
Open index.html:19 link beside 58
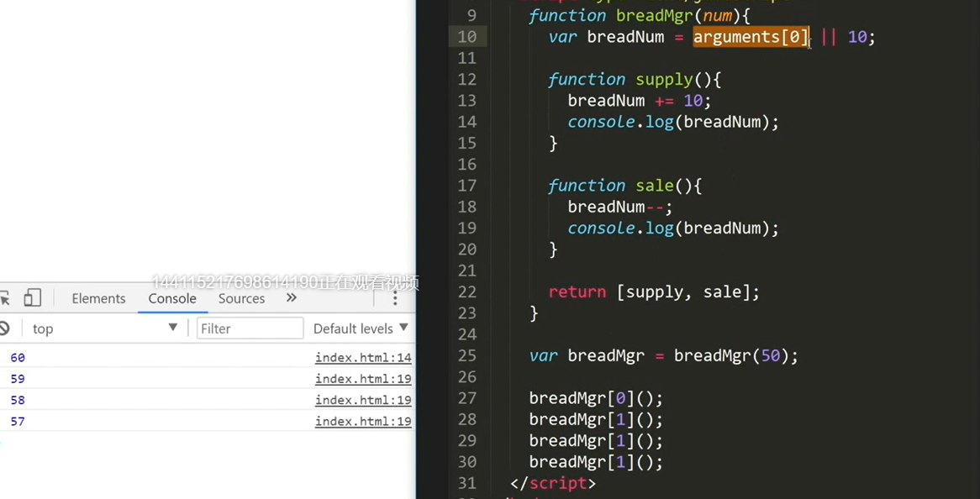pyautogui.click(x=363, y=401)
